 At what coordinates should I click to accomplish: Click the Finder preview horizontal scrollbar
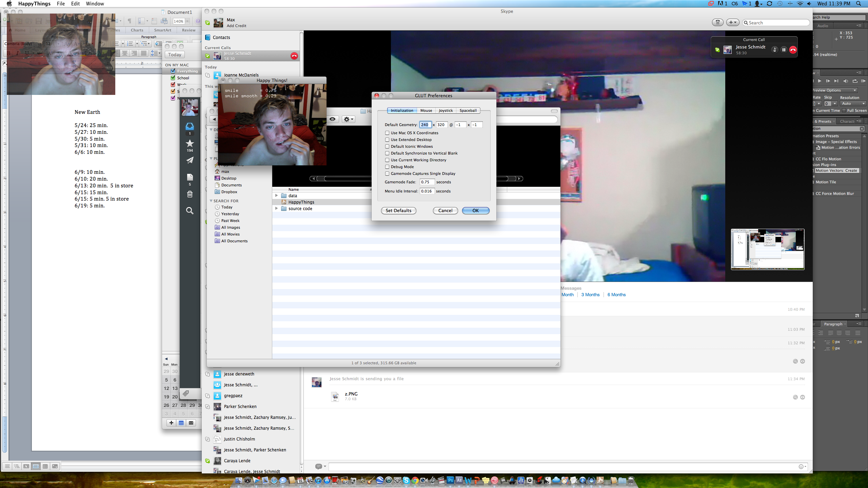pyautogui.click(x=416, y=179)
